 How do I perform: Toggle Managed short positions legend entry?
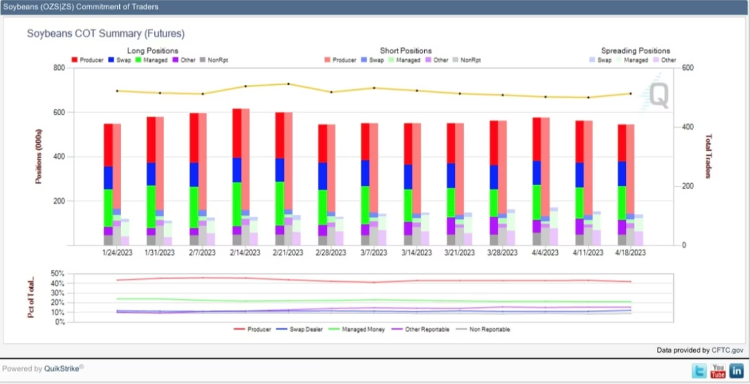click(x=405, y=60)
